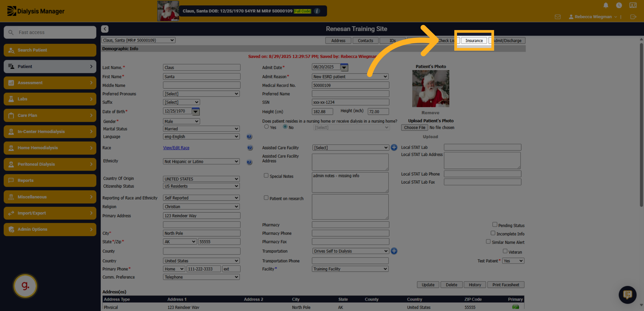
Task: Open the mail envelope icon
Action: 558,17
